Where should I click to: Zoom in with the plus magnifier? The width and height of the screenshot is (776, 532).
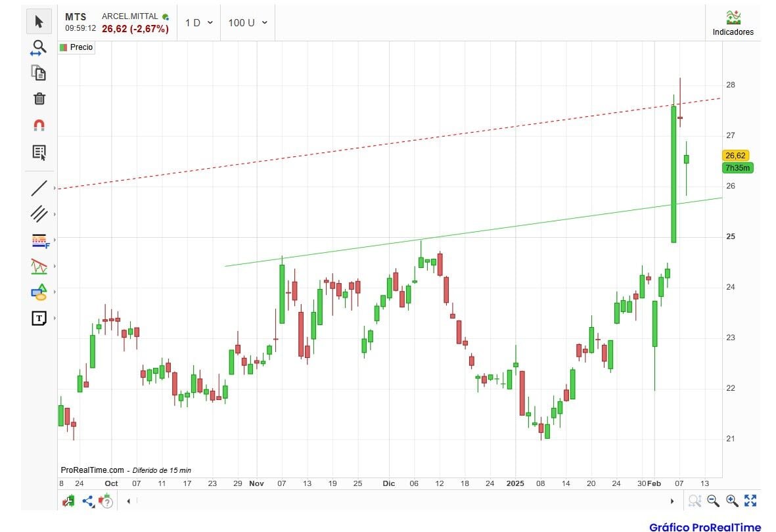click(732, 501)
